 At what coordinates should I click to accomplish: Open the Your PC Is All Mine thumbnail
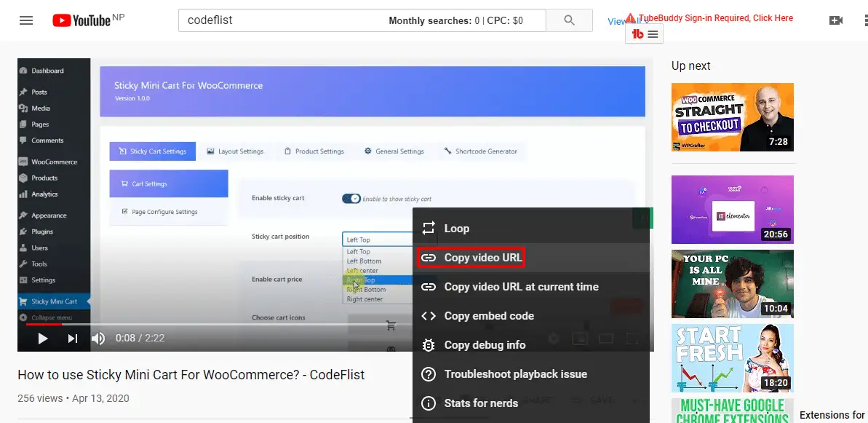(x=732, y=284)
